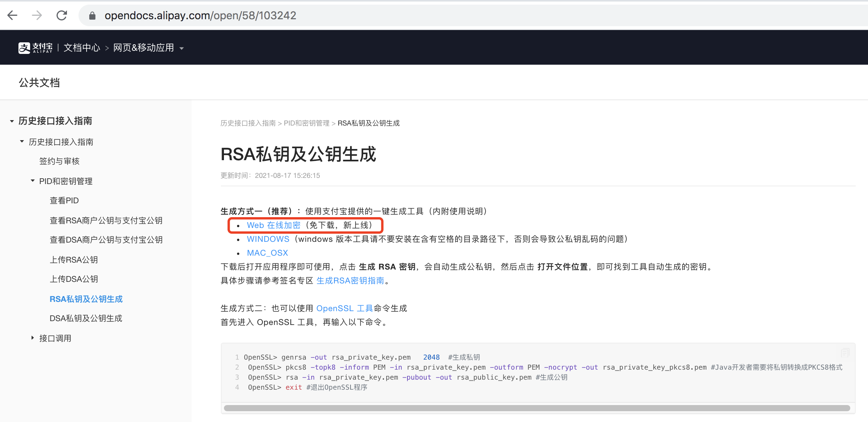Viewport: 868px width, 422px height.
Task: Open the WINDOWS tool download link
Action: point(268,239)
